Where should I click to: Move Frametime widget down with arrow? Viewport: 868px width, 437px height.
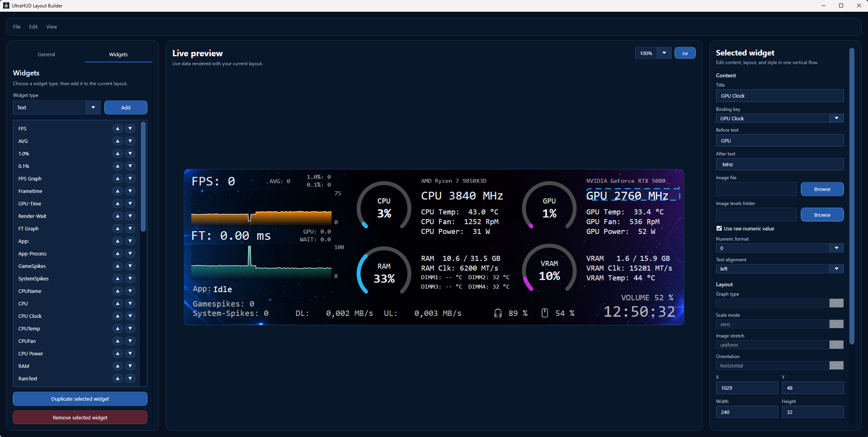pos(130,191)
